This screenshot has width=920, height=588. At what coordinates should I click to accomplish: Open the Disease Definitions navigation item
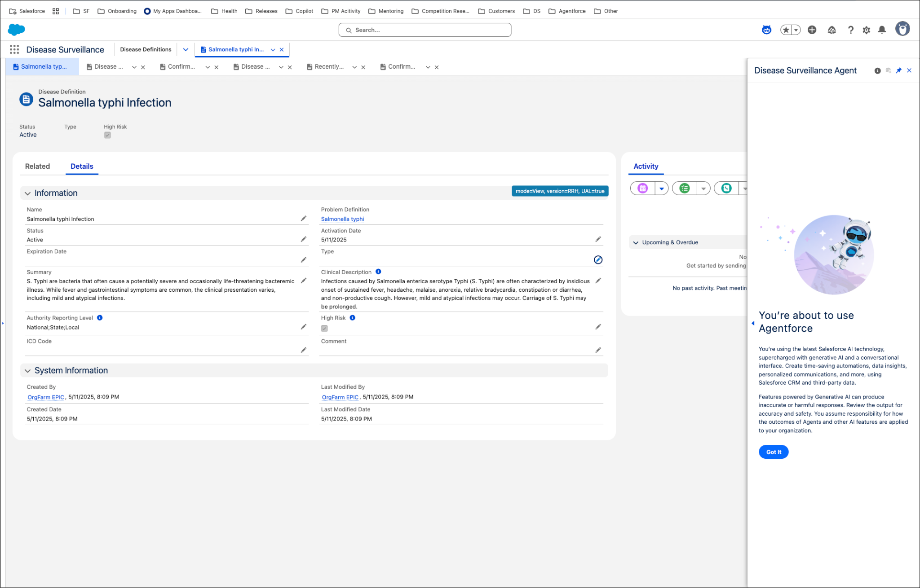[x=146, y=49]
